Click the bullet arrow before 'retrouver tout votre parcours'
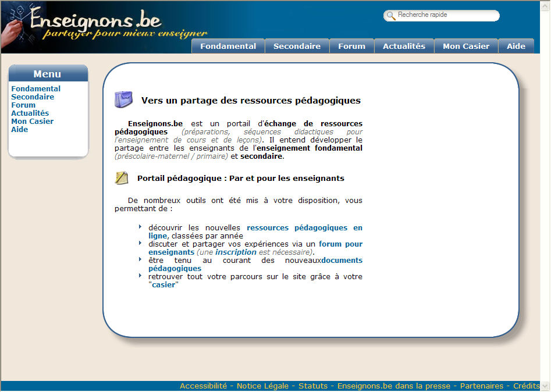Screen dimensions: 551x392 (140, 275)
